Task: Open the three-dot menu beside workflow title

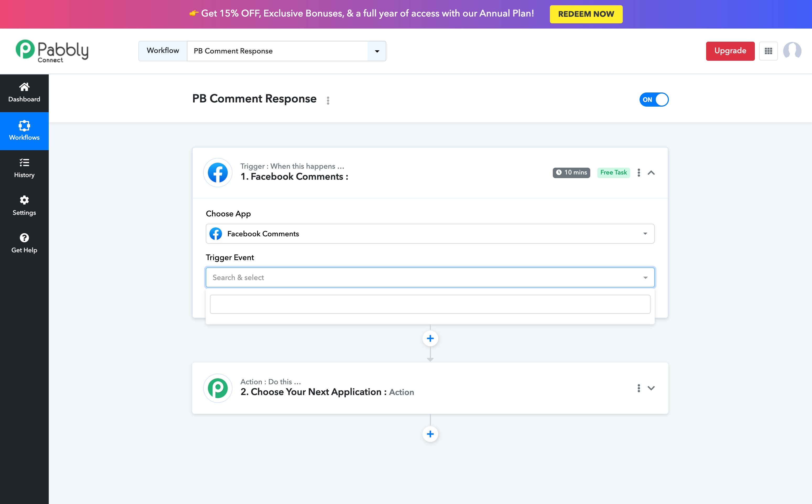Action: 328,100
